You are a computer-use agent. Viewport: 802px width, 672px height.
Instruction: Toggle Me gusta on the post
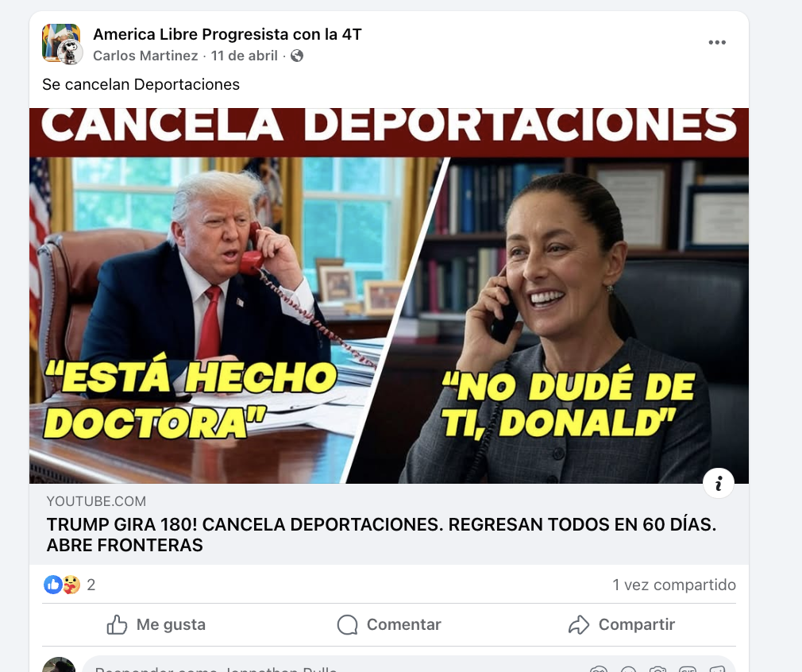click(x=156, y=624)
